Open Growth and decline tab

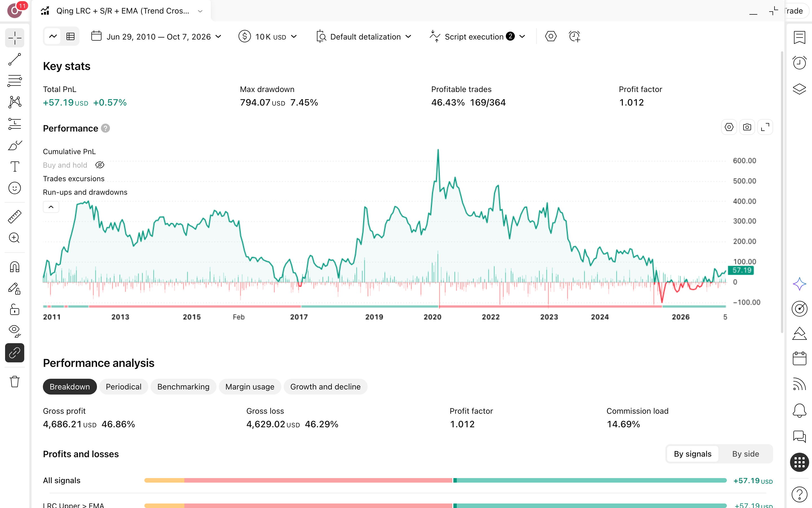pos(325,387)
